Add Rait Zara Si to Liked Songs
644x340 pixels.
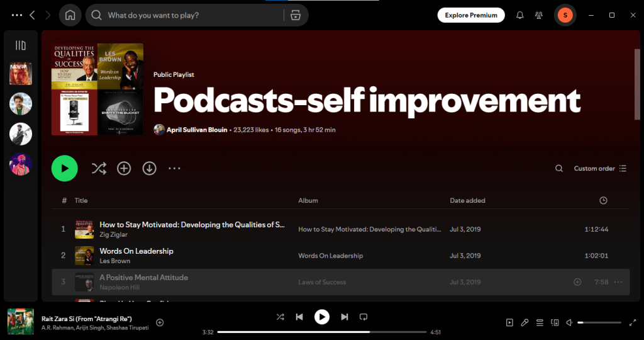160,323
